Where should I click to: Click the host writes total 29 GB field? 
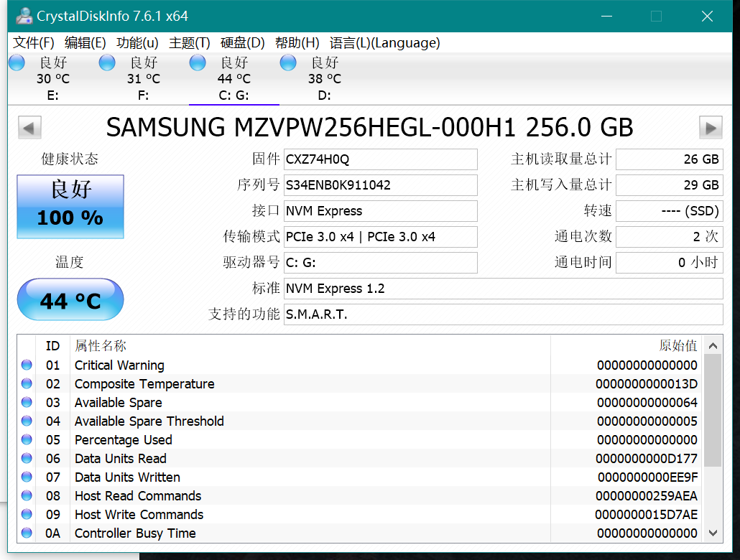coord(669,185)
